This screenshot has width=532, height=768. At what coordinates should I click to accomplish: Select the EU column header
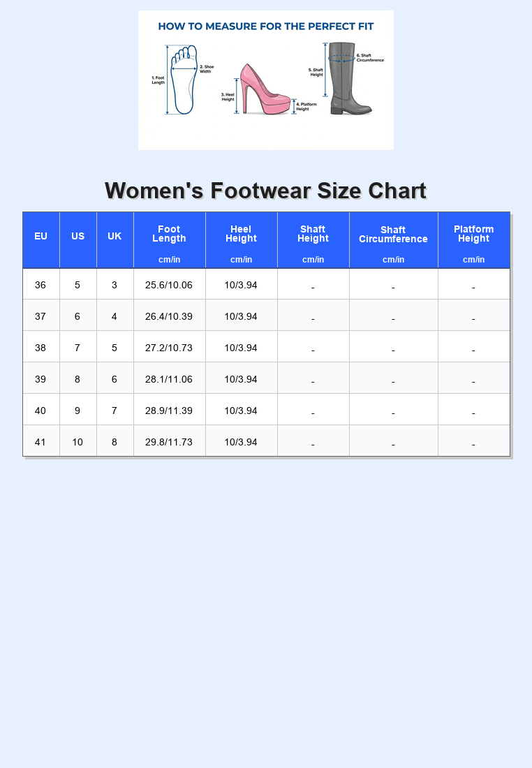click(41, 237)
